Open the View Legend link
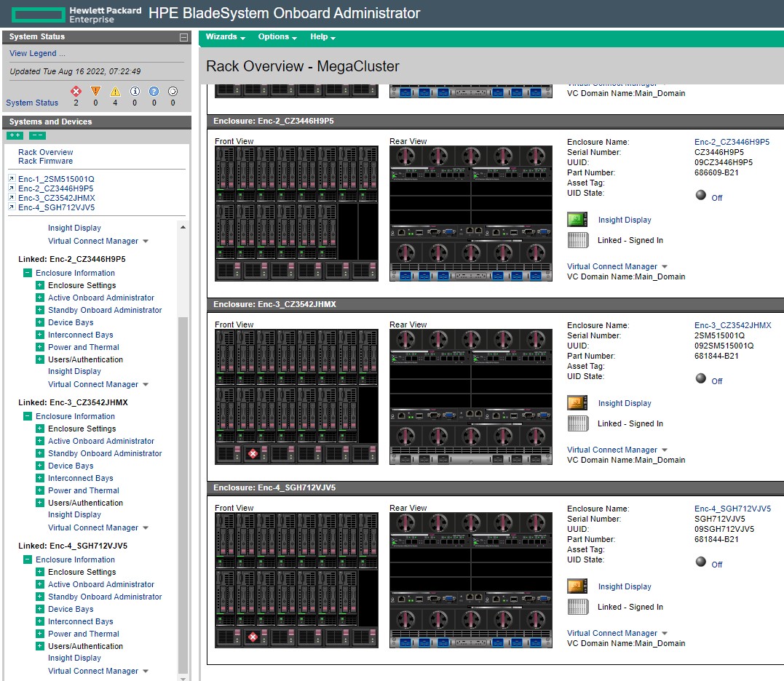Screen dimensions: 784x681 tap(37, 53)
